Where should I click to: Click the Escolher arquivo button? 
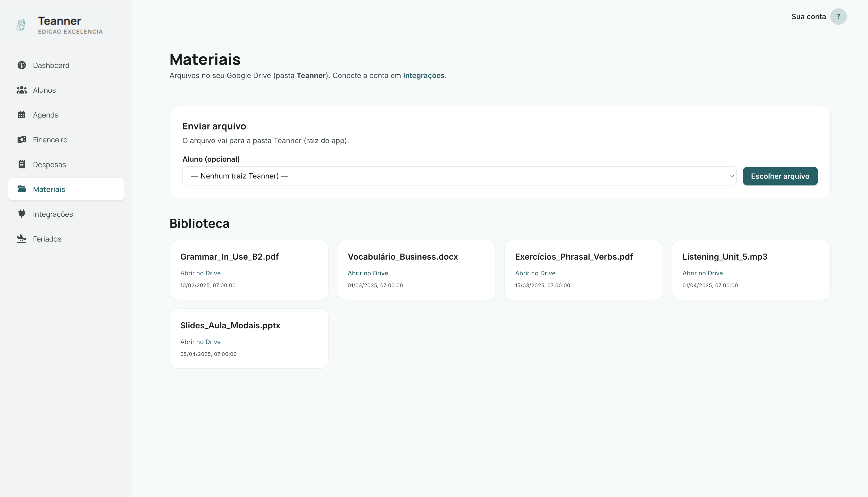(x=780, y=176)
